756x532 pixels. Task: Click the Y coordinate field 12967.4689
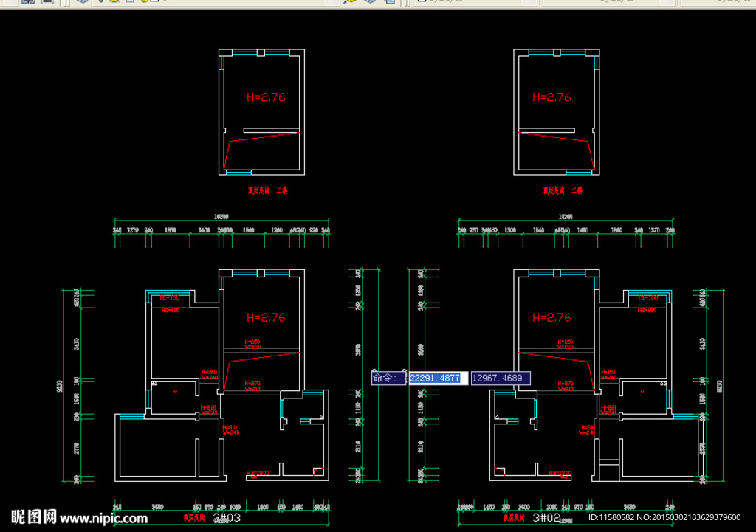(x=501, y=379)
